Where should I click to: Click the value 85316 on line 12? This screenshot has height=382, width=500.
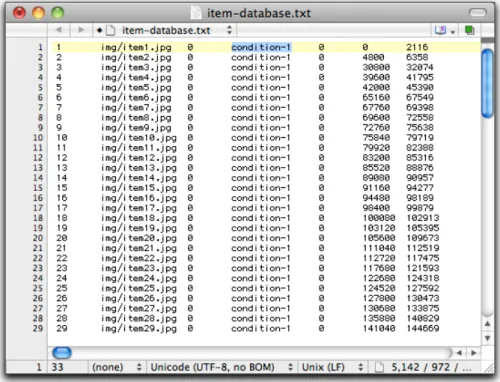click(x=420, y=158)
